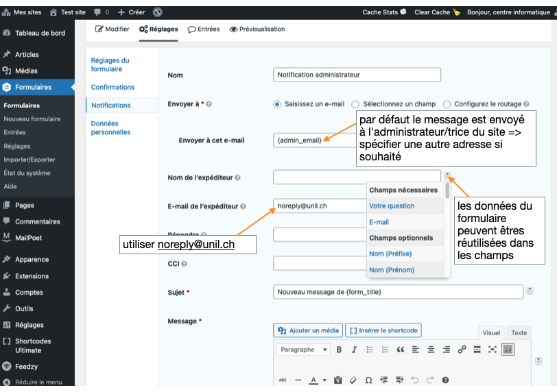Insert a blockquote in the message
Screen dimensions: 557x392
(x=401, y=350)
